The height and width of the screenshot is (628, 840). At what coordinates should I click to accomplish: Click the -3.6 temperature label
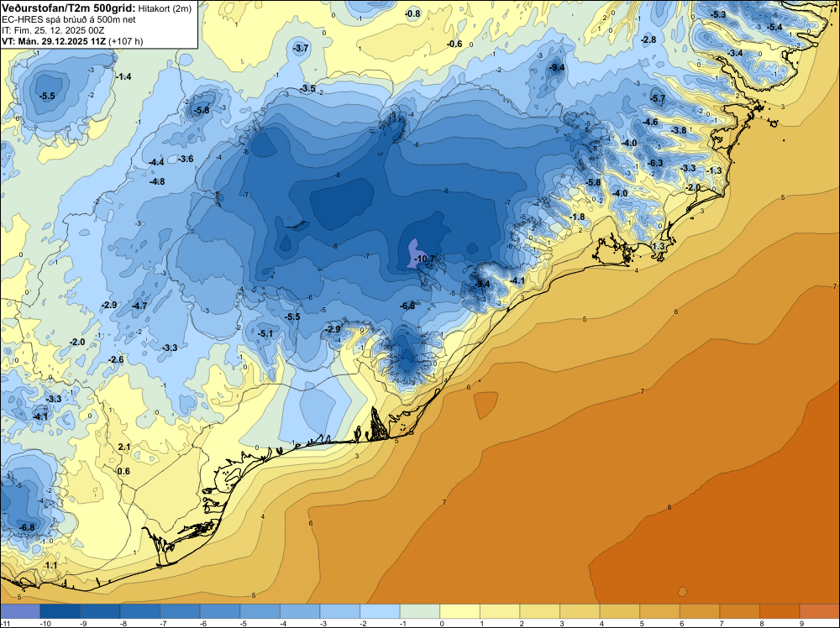(x=186, y=159)
